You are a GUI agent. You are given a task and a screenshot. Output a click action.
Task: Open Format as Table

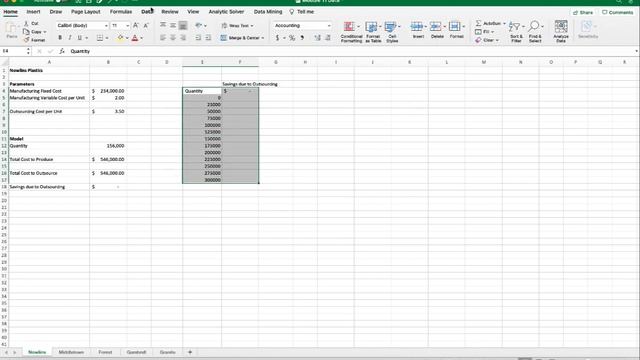(x=373, y=32)
